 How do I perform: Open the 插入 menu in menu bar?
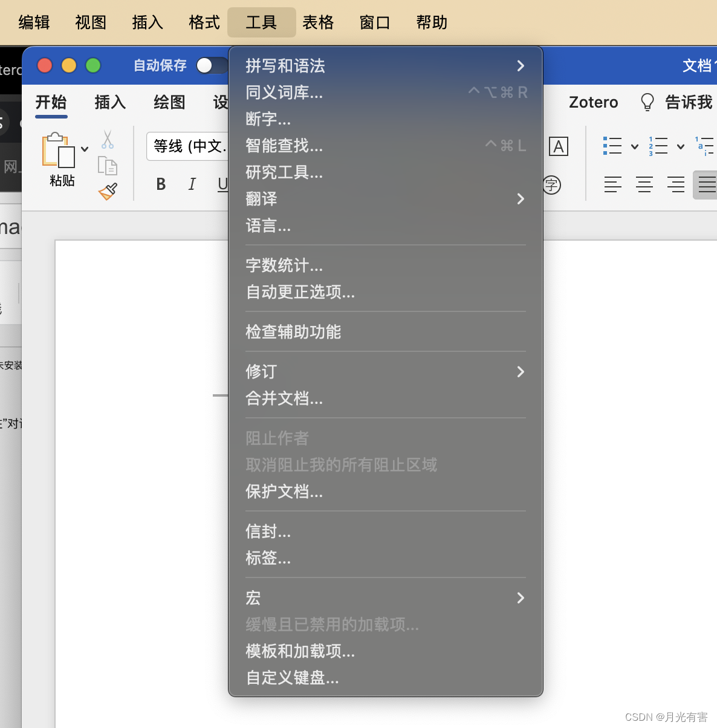(x=148, y=22)
